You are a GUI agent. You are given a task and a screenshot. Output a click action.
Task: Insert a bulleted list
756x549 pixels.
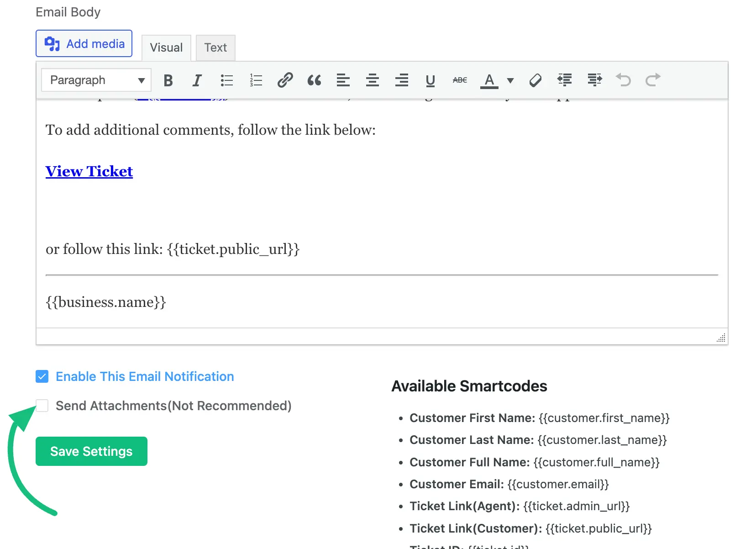[x=226, y=80]
